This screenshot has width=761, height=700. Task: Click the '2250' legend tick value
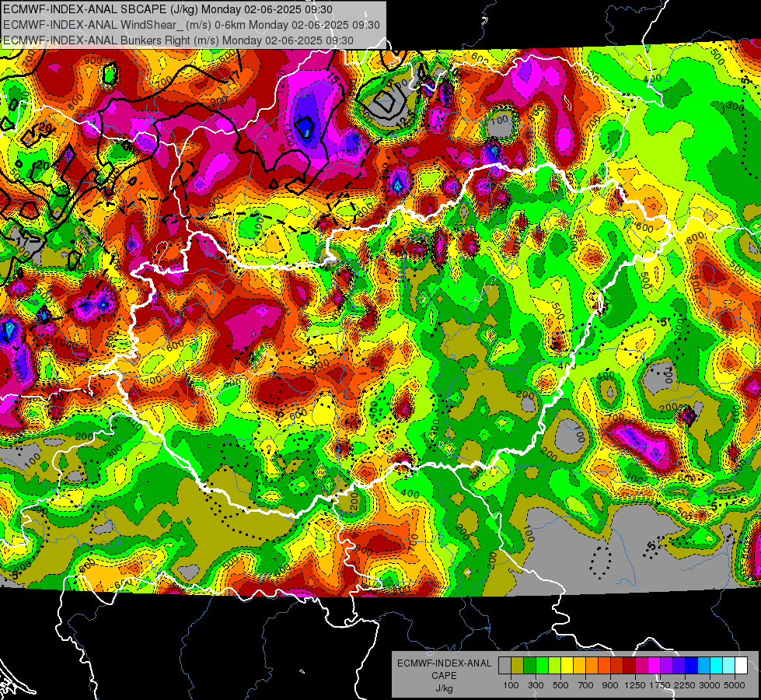[x=685, y=685]
